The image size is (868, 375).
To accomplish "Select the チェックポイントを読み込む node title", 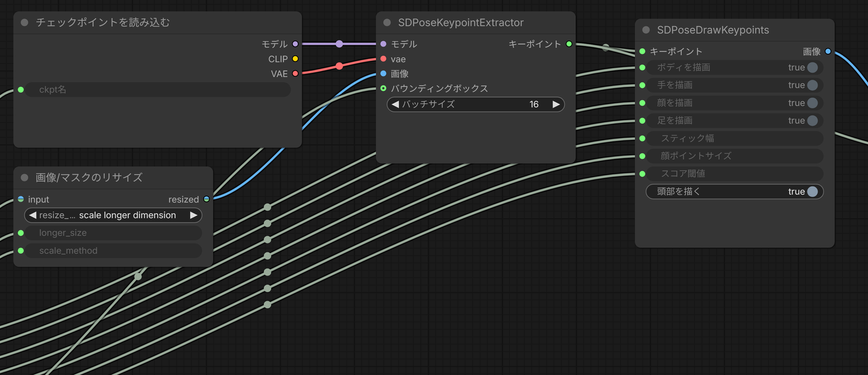I will pyautogui.click(x=103, y=22).
